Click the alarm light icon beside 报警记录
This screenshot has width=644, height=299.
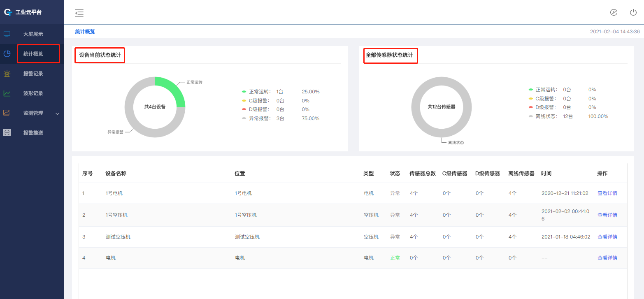pos(7,74)
